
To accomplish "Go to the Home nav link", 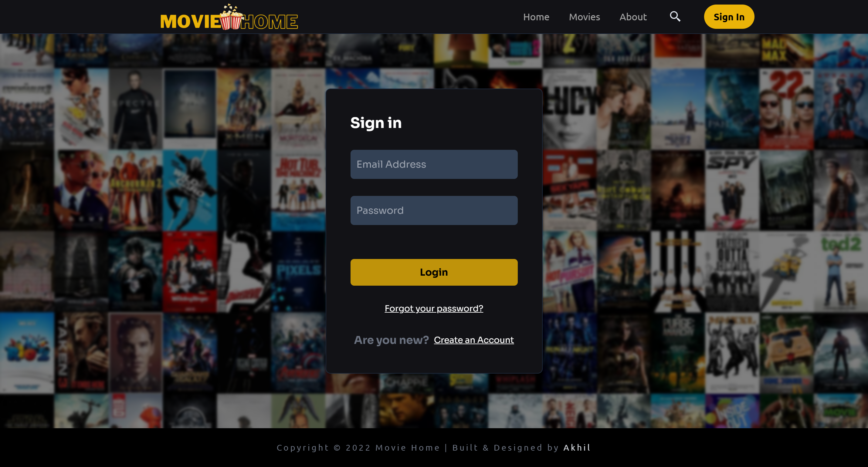I will pyautogui.click(x=536, y=17).
